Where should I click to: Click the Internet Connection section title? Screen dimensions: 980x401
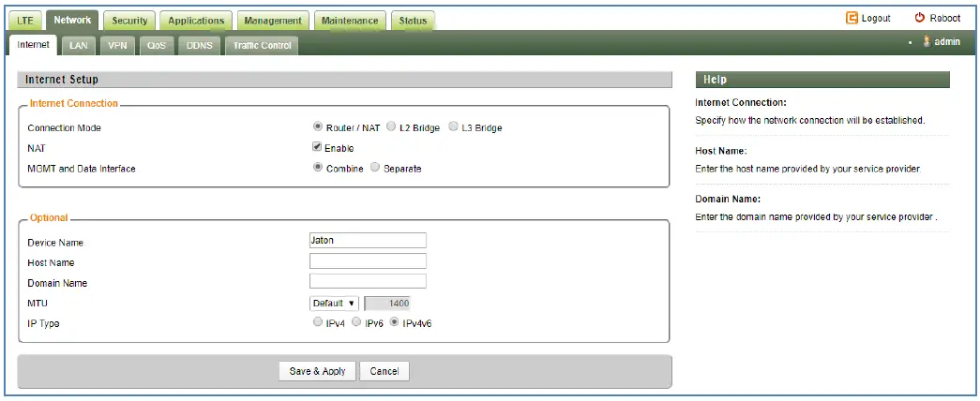click(x=74, y=103)
